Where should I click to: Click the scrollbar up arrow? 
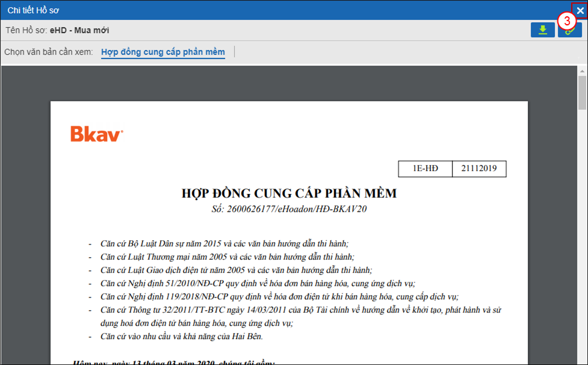pyautogui.click(x=582, y=70)
